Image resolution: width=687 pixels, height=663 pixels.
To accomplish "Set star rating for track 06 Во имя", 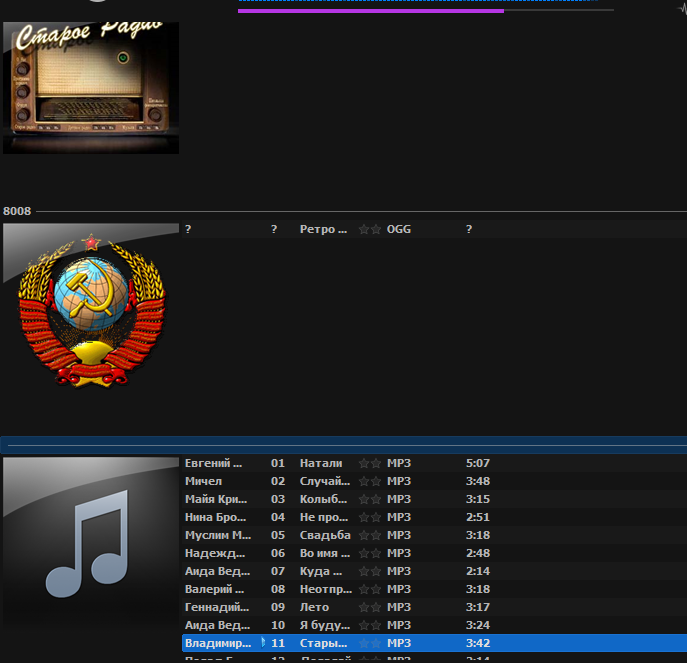I will 369,553.
